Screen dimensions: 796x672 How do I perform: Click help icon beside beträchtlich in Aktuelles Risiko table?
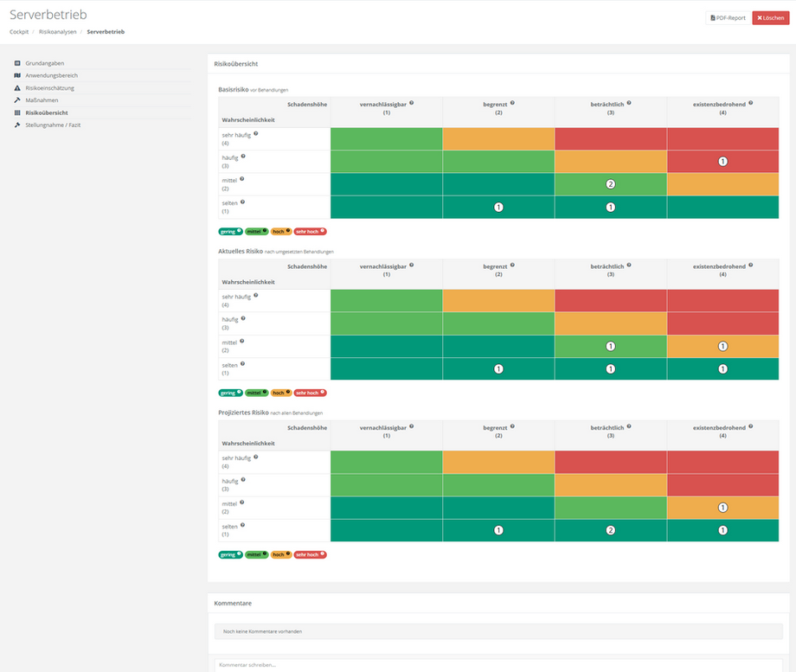629,265
